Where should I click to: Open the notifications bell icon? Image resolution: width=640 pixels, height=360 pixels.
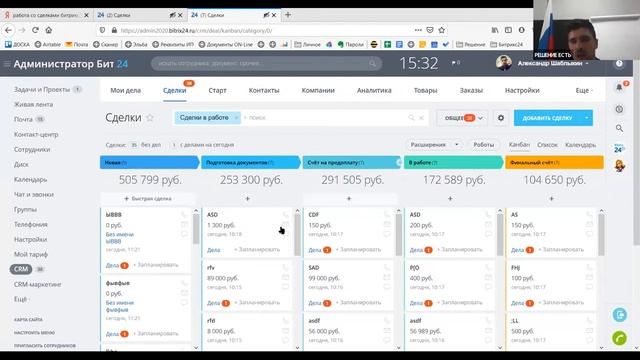619,87
